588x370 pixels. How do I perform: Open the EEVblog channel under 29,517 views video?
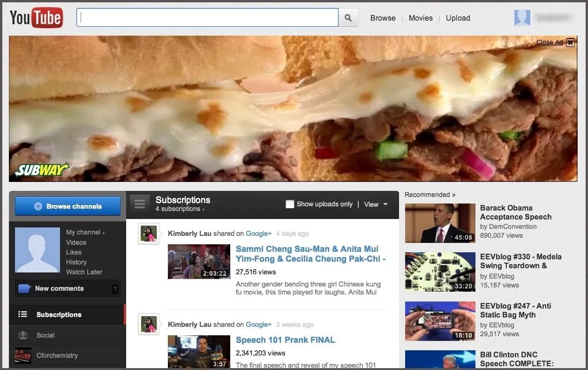[x=501, y=325]
